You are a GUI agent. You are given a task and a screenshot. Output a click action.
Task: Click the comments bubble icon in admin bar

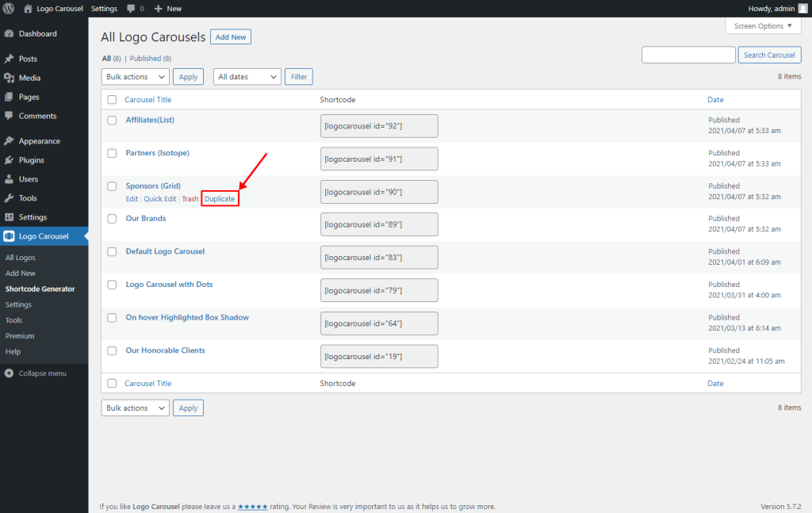(x=132, y=9)
